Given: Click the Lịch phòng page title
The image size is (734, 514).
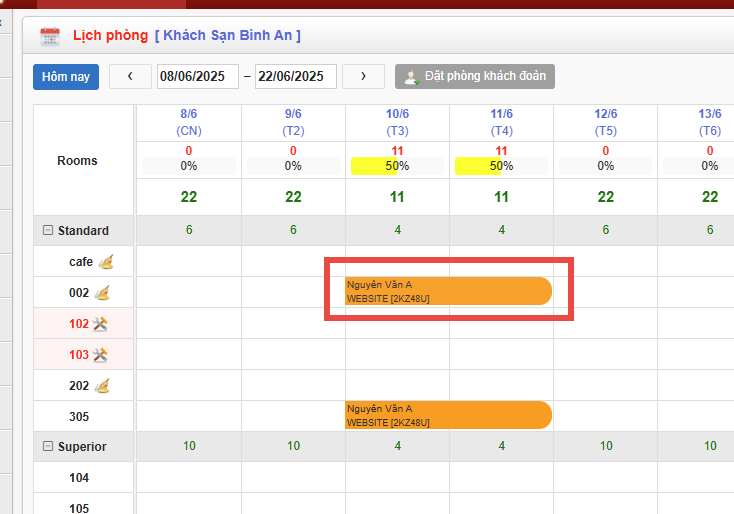Looking at the screenshot, I should point(110,36).
